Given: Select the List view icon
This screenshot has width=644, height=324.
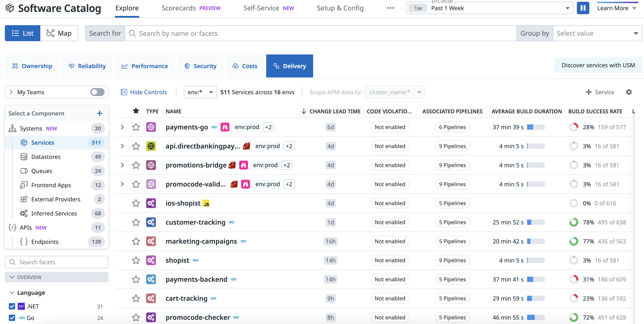Looking at the screenshot, I should click(16, 33).
